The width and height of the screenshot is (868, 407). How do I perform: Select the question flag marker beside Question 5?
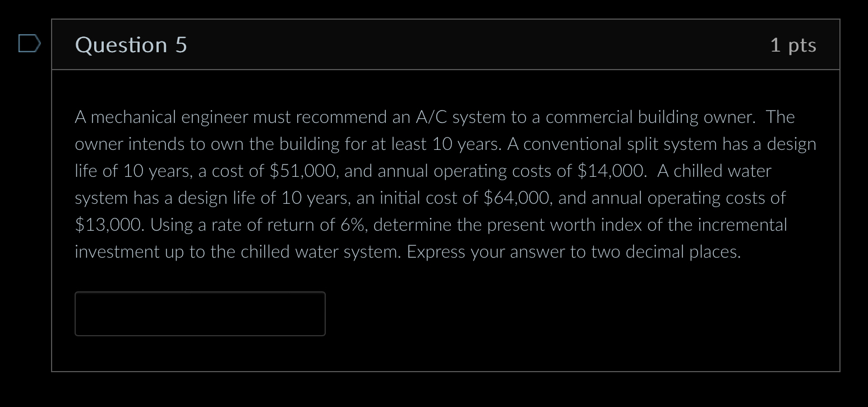[29, 44]
